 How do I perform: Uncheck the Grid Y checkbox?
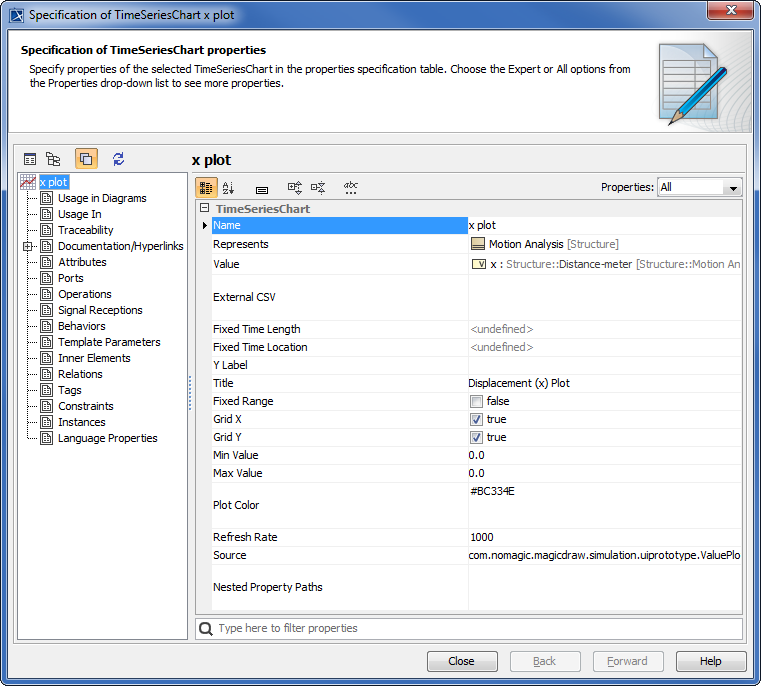click(x=477, y=438)
